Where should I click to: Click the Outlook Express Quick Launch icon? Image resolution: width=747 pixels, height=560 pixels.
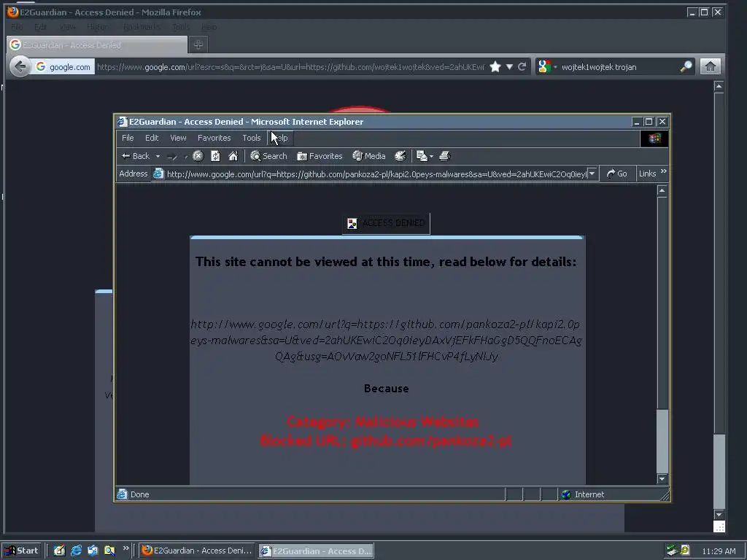coord(93,551)
